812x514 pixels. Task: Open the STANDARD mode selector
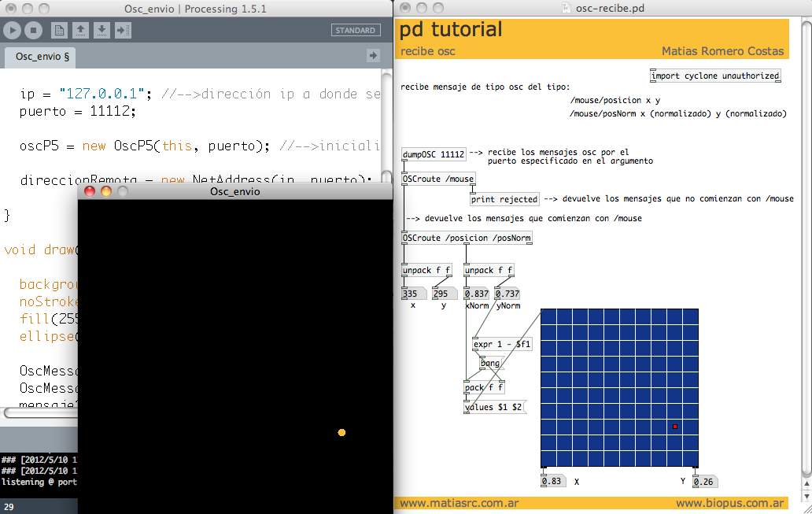(356, 29)
